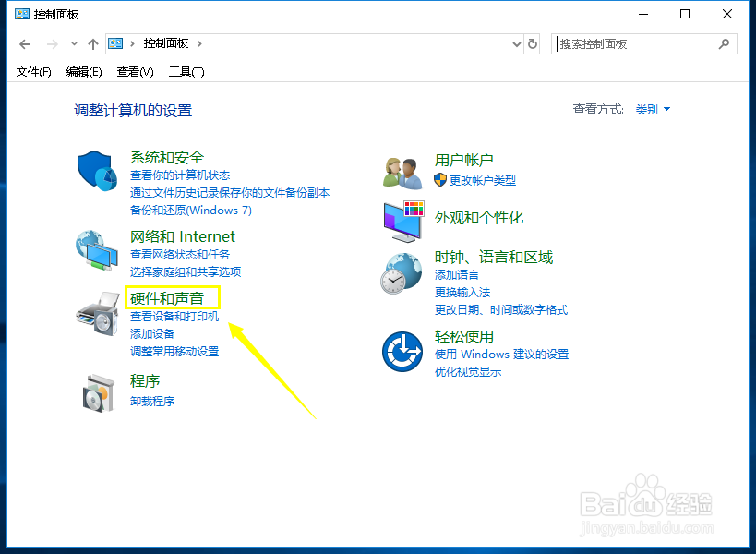
Task: Click the Hardware and Sound printer icon
Action: point(98,313)
